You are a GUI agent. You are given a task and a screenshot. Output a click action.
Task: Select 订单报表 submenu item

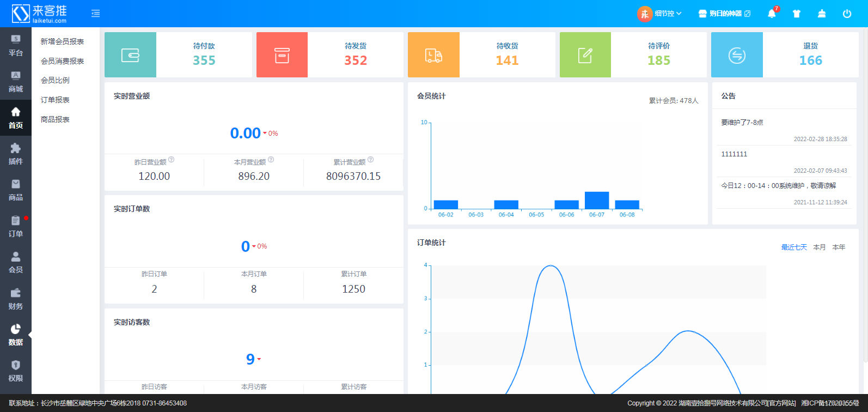55,100
